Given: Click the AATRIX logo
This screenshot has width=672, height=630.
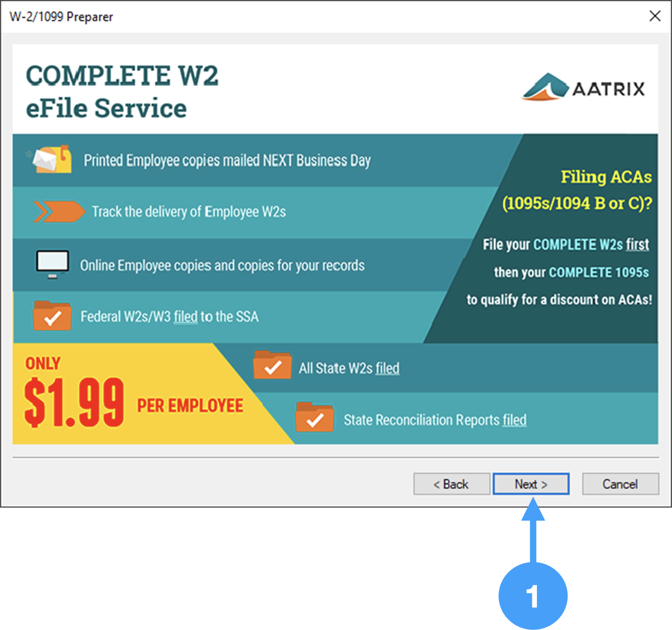Looking at the screenshot, I should (x=584, y=88).
